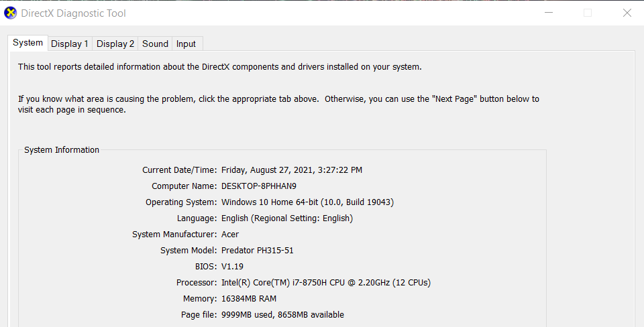Close the DirectX Diagnostic Tool window

tap(627, 13)
